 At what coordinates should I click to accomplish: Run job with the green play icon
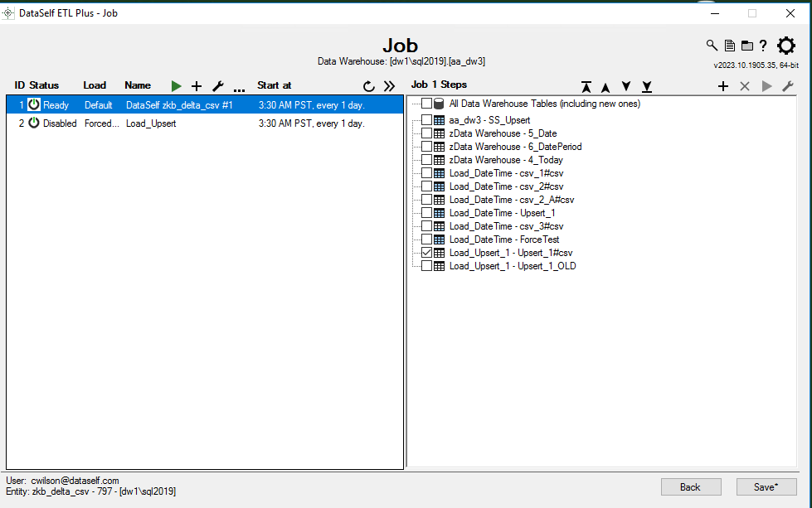click(x=176, y=85)
